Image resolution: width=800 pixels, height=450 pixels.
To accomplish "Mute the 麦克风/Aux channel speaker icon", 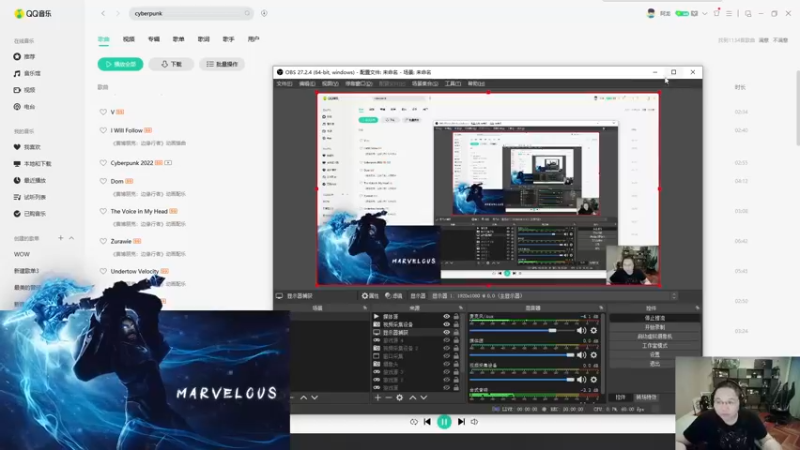I will (x=581, y=331).
